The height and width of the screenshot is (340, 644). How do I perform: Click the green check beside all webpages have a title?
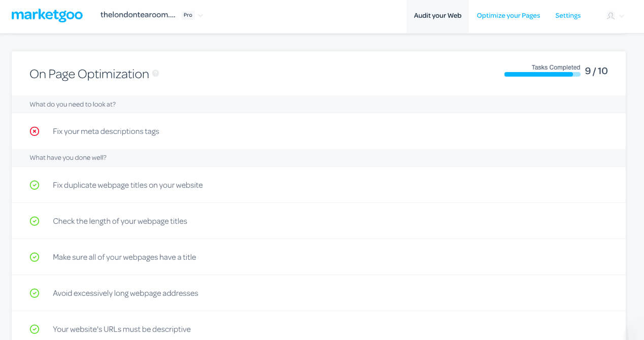pos(35,257)
